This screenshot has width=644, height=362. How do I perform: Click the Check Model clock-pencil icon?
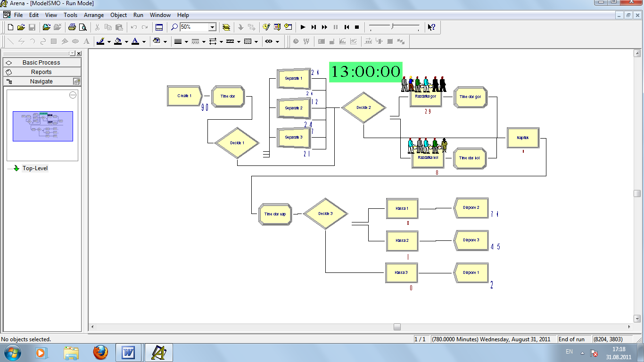pos(266,27)
